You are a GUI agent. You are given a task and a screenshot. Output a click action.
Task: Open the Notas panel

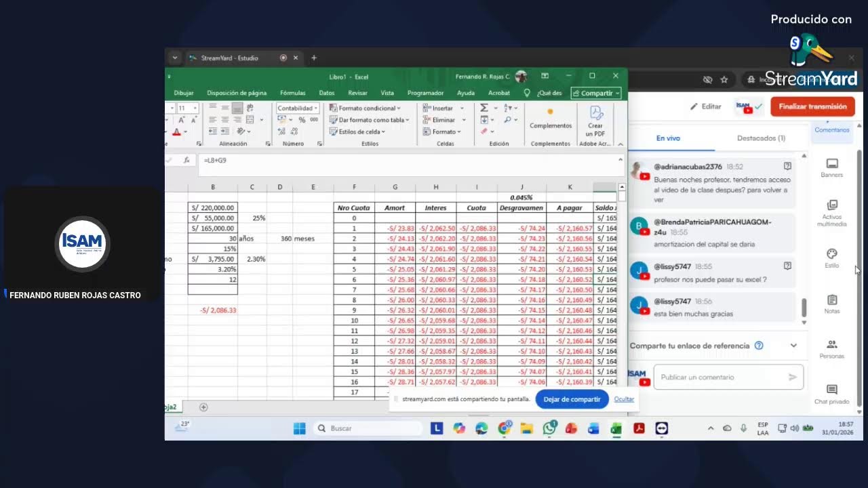point(831,304)
